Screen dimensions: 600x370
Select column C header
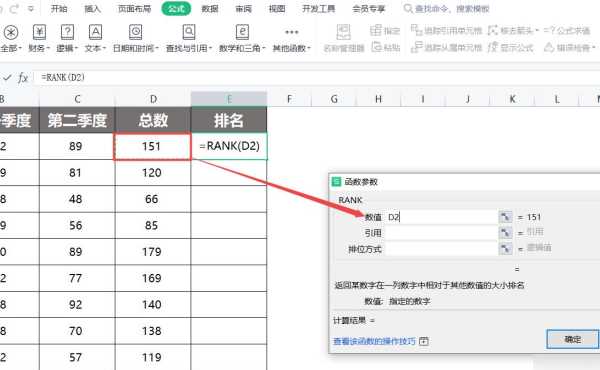coord(77,99)
